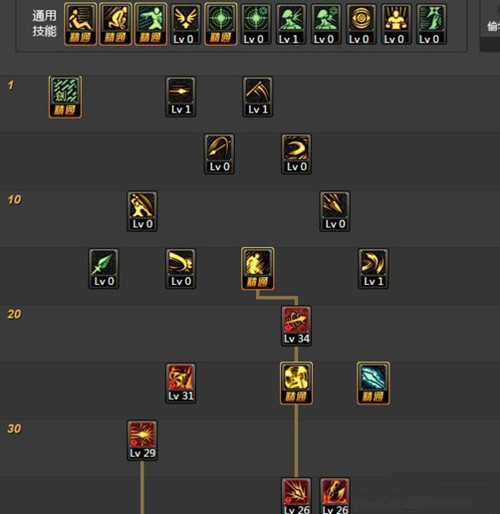The height and width of the screenshot is (514, 500).
Task: Click the blue ice shard mastered skill
Action: (373, 383)
